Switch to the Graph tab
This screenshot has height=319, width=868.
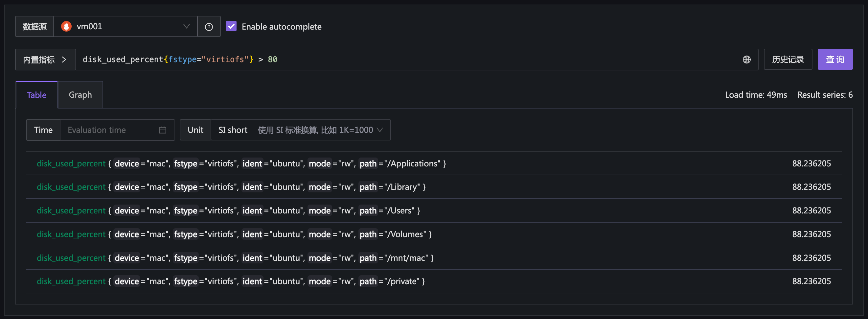click(x=80, y=95)
